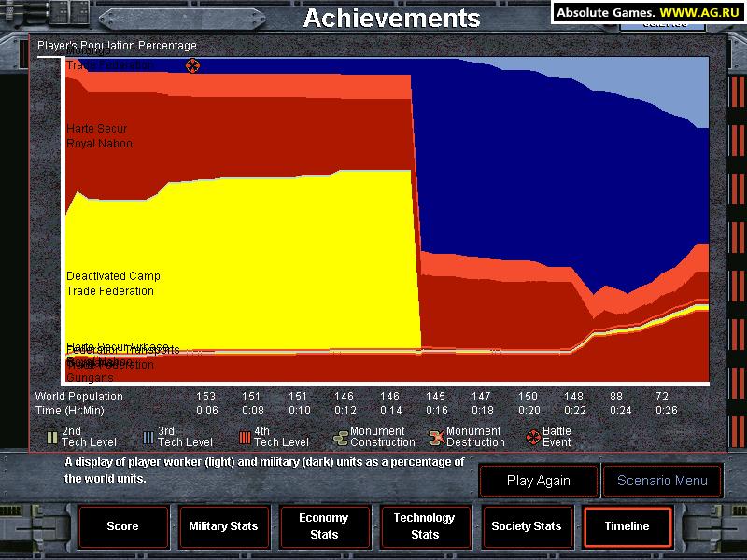Click the 2nd Tech Level legend icon
Screen dimensions: 747x560
click(x=52, y=437)
